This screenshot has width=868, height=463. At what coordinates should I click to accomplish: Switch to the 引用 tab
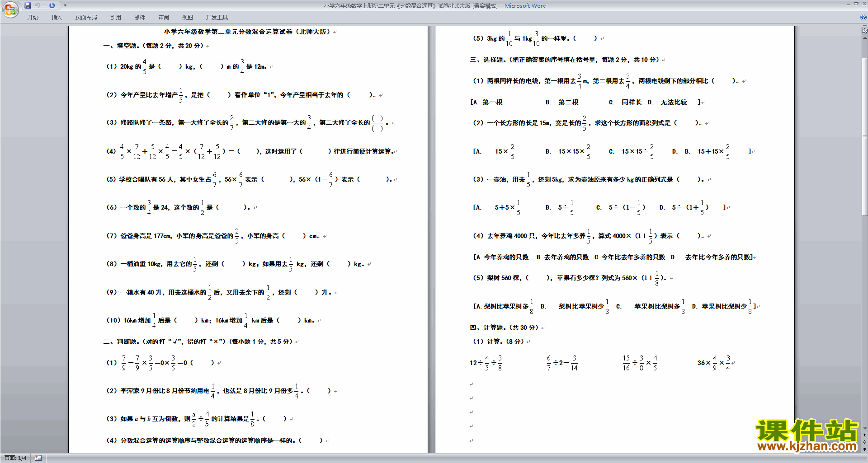pos(116,18)
